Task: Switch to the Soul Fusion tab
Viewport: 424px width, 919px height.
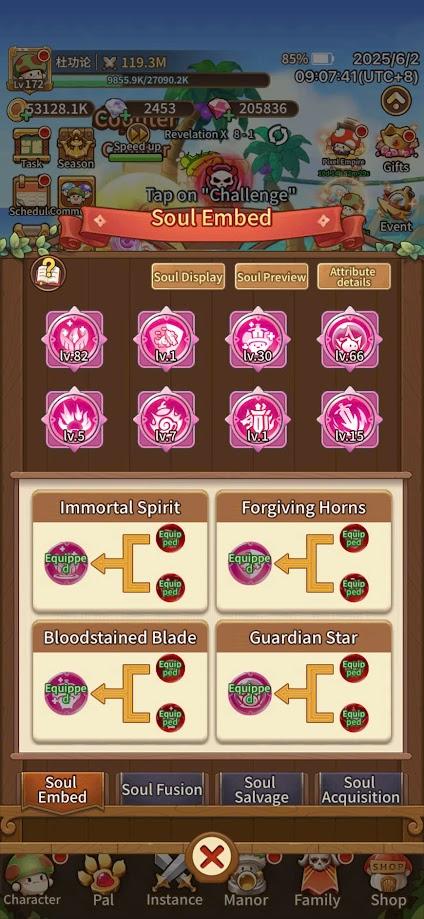Action: (x=162, y=789)
